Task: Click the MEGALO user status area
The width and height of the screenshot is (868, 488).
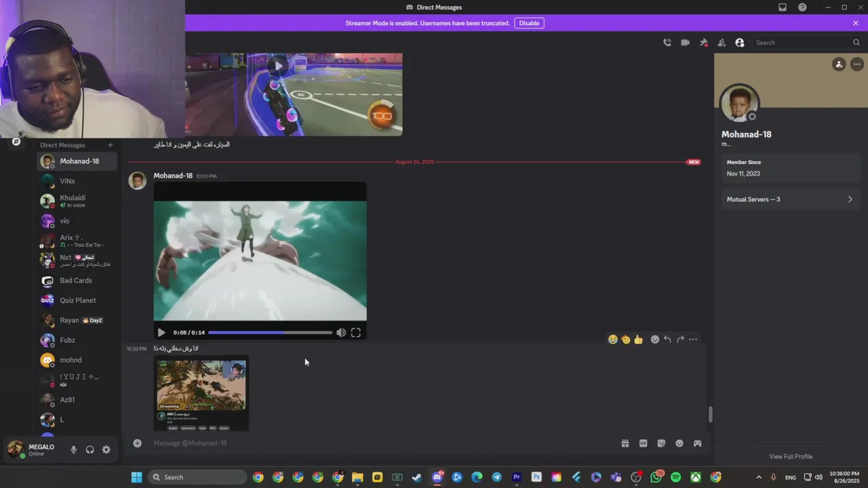Action: [34, 449]
